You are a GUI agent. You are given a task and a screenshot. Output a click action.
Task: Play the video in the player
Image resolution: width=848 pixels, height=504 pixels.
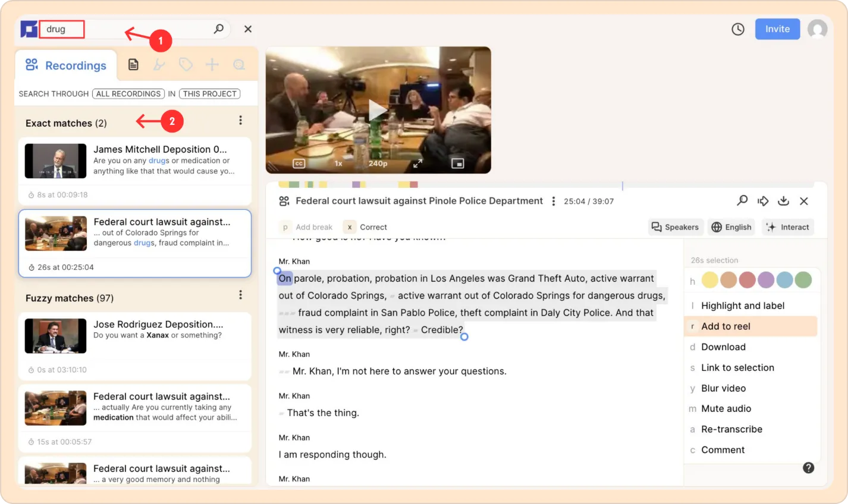[x=378, y=111]
